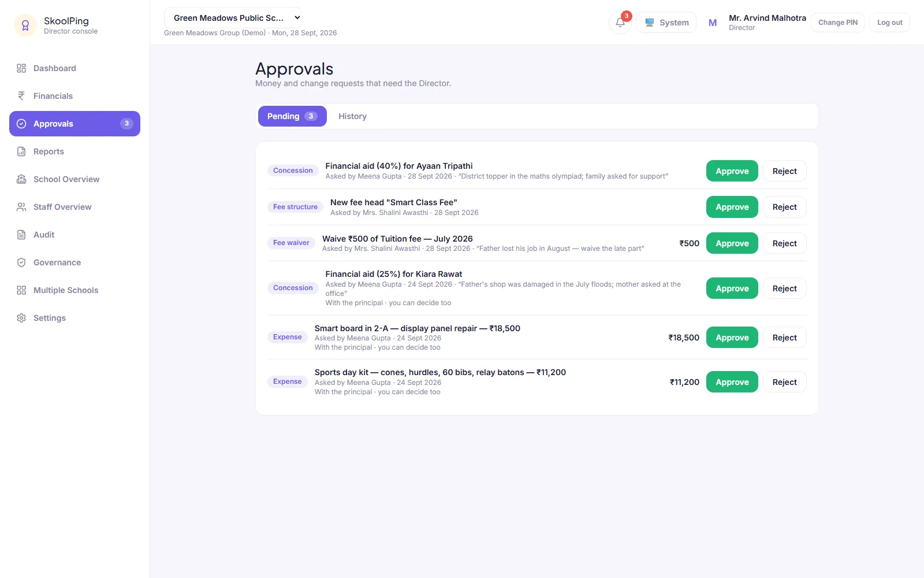Click the ₹18,500 amount value

pyautogui.click(x=684, y=338)
